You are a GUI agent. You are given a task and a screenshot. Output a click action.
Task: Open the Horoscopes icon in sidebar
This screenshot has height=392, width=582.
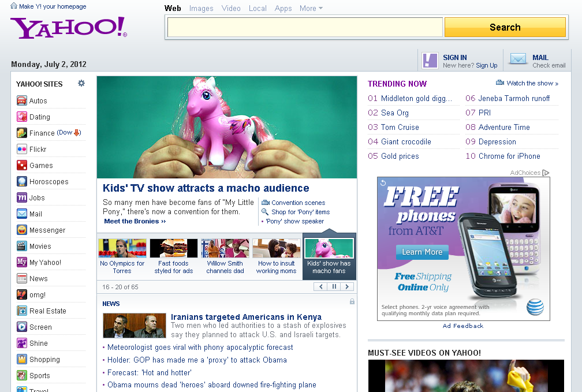pos(22,182)
